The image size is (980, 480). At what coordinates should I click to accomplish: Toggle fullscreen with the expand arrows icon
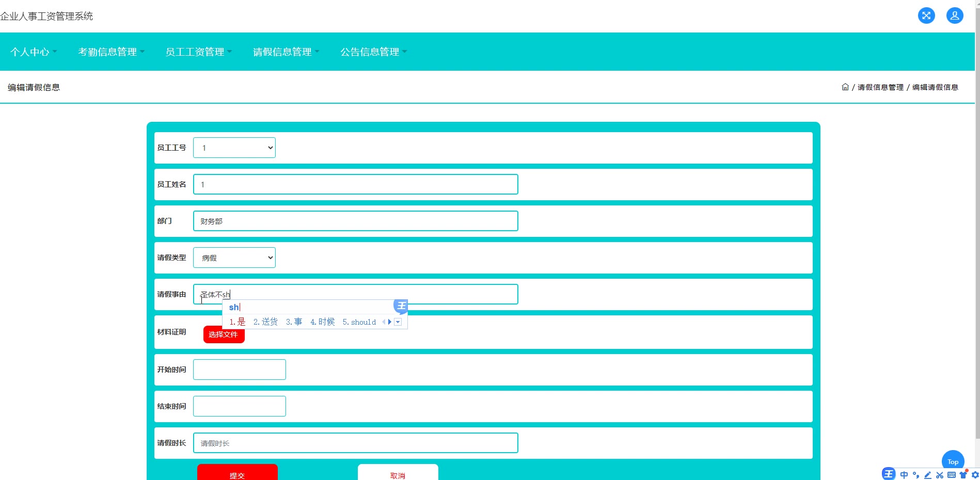click(926, 15)
